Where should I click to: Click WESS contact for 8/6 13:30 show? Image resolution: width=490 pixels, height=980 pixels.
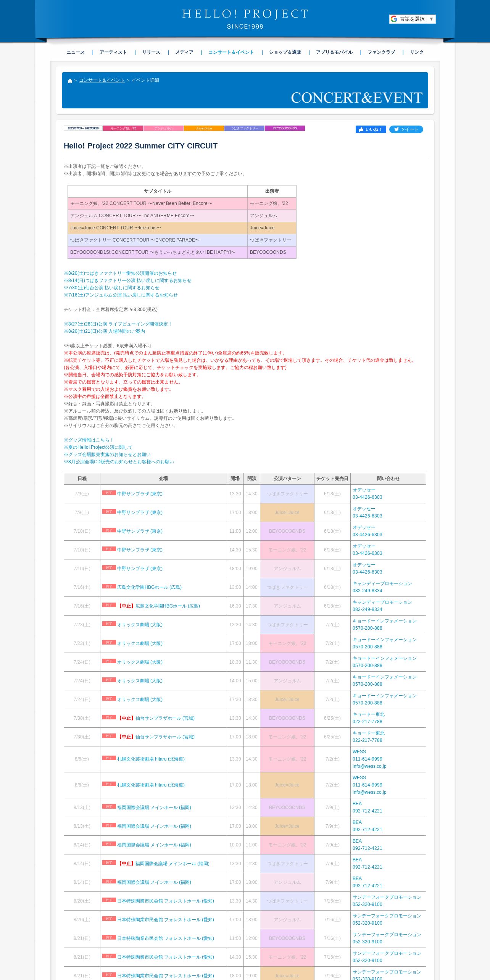click(359, 752)
